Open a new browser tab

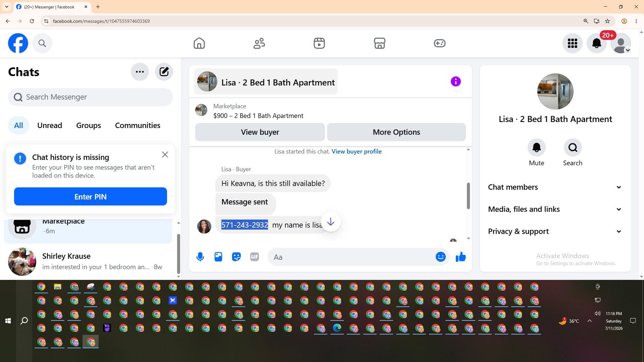[98, 7]
